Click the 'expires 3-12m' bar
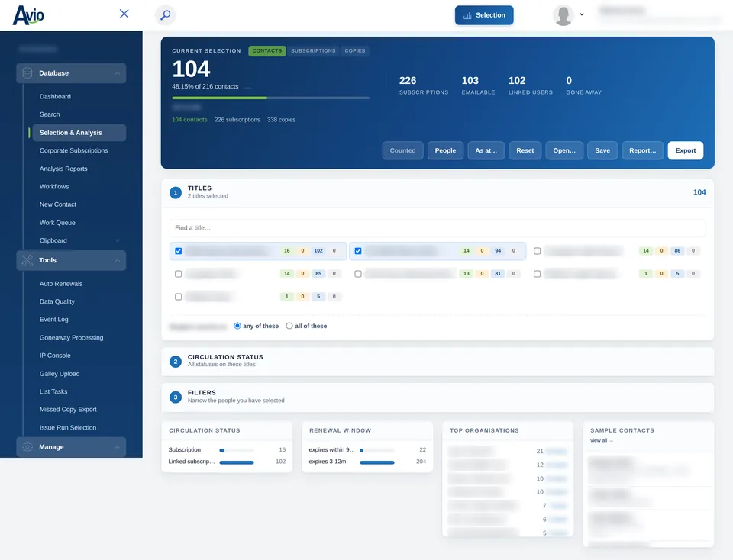 tap(376, 462)
